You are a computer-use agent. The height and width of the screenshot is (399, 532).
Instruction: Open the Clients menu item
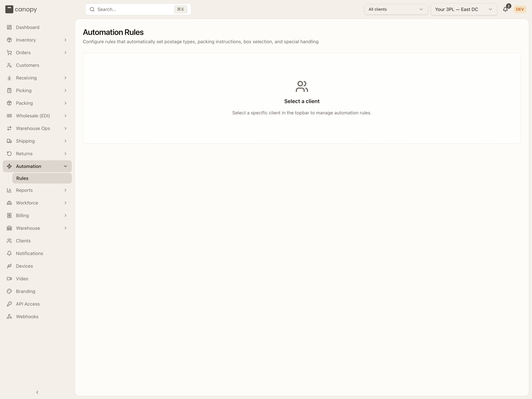(x=37, y=241)
